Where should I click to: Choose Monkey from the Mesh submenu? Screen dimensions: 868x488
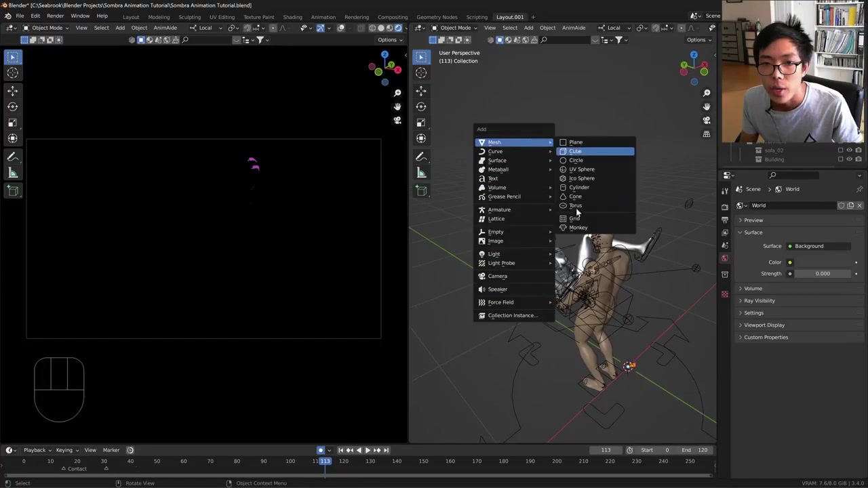point(578,228)
